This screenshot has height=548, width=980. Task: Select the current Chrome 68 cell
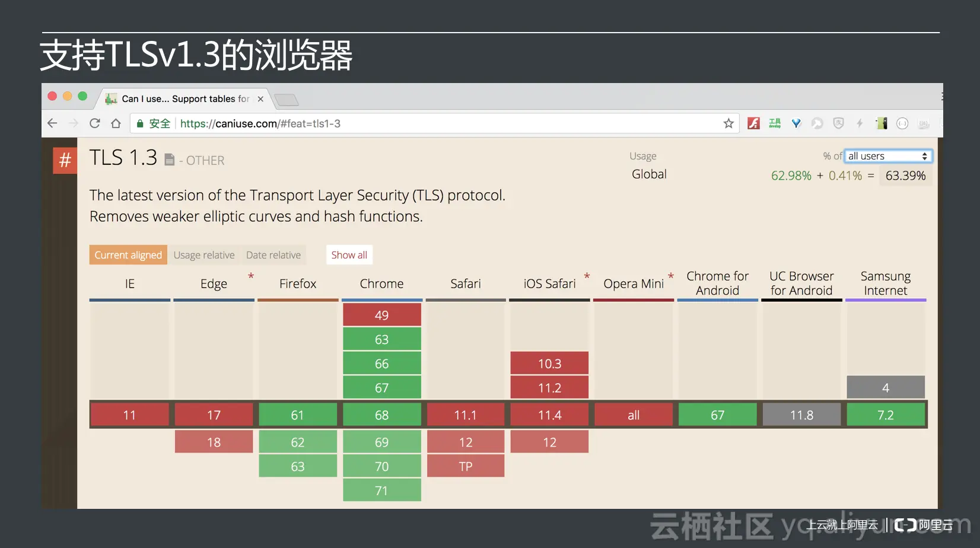[x=382, y=415]
